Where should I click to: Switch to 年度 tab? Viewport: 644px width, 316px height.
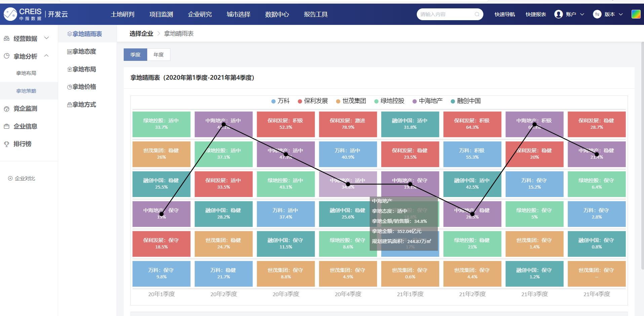159,55
